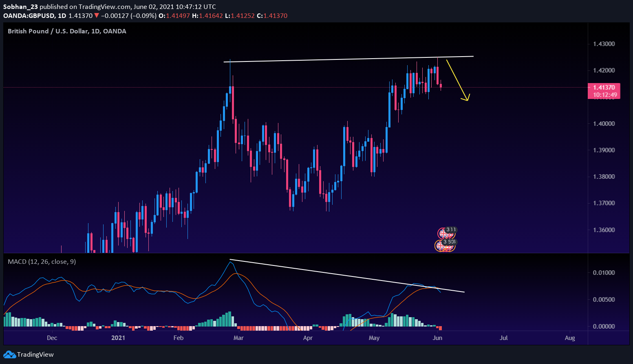Click the bar countdown 10:12:49
The height and width of the screenshot is (364, 633).
pyautogui.click(x=605, y=95)
